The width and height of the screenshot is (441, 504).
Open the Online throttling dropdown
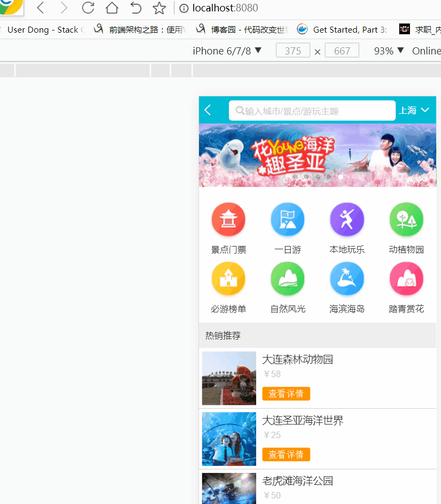[426, 51]
